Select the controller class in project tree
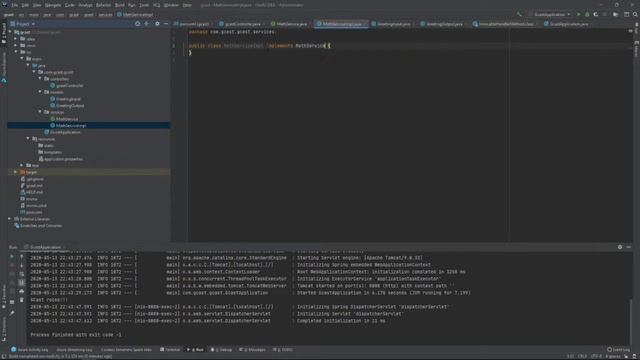Image resolution: width=640 pixels, height=360 pixels. [x=67, y=85]
